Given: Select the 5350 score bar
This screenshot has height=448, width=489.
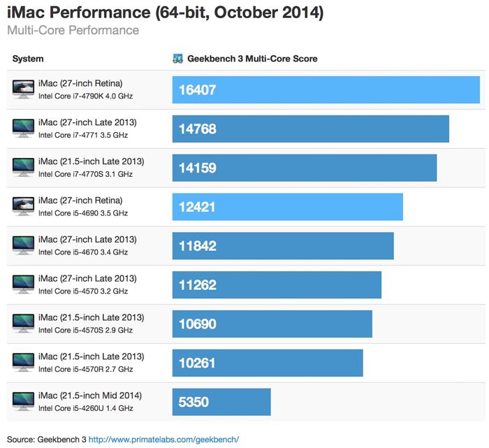Looking at the screenshot, I should [221, 403].
